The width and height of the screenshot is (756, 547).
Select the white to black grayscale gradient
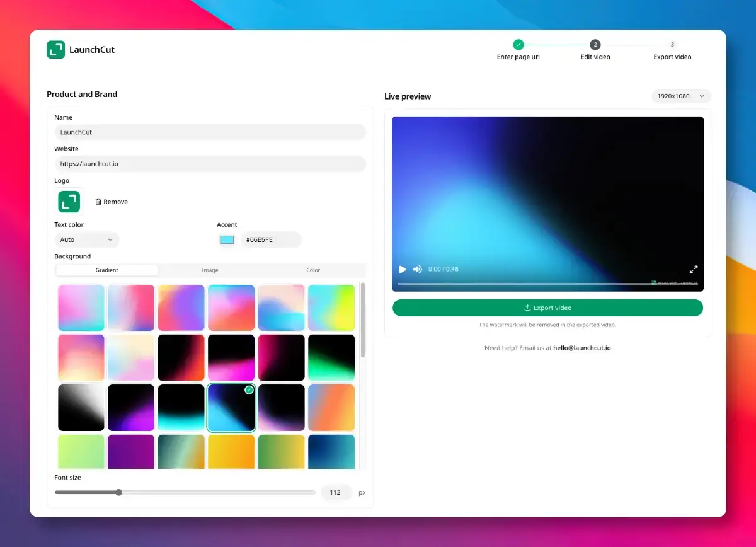pyautogui.click(x=81, y=408)
